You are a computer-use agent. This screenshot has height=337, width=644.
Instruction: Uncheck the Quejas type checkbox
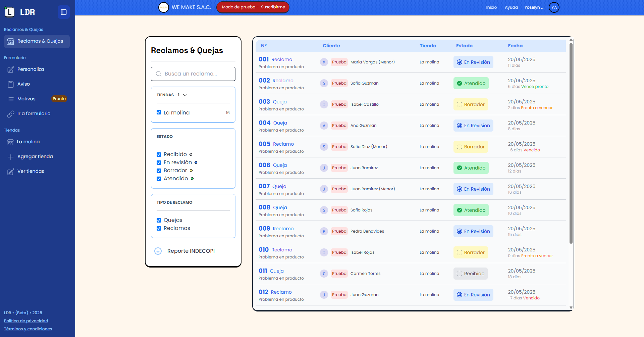[x=159, y=220]
